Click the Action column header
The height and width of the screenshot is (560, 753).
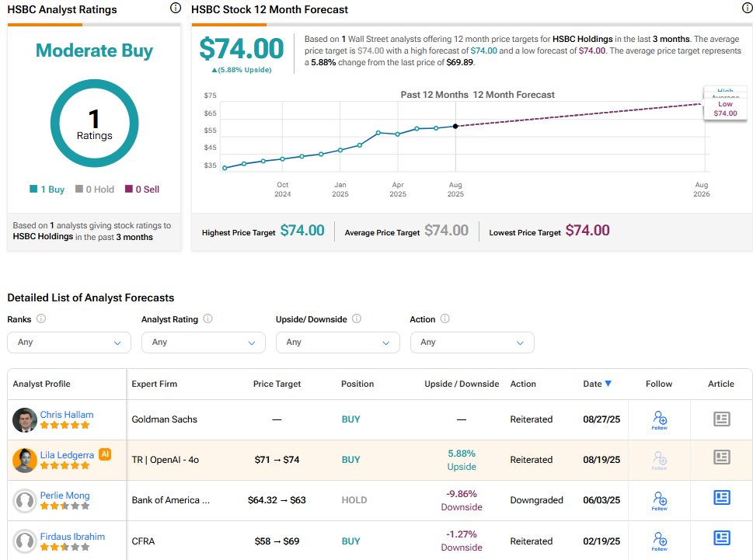[523, 384]
